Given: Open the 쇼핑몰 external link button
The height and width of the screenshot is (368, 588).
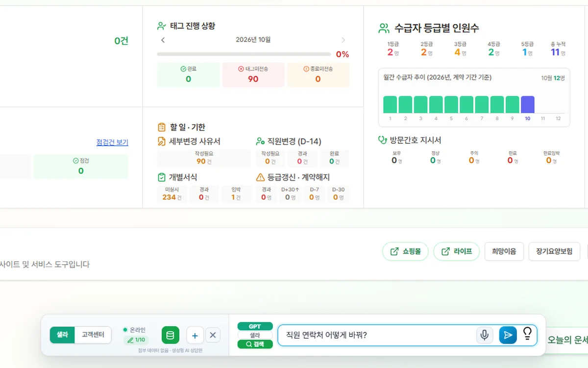Looking at the screenshot, I should coord(405,251).
